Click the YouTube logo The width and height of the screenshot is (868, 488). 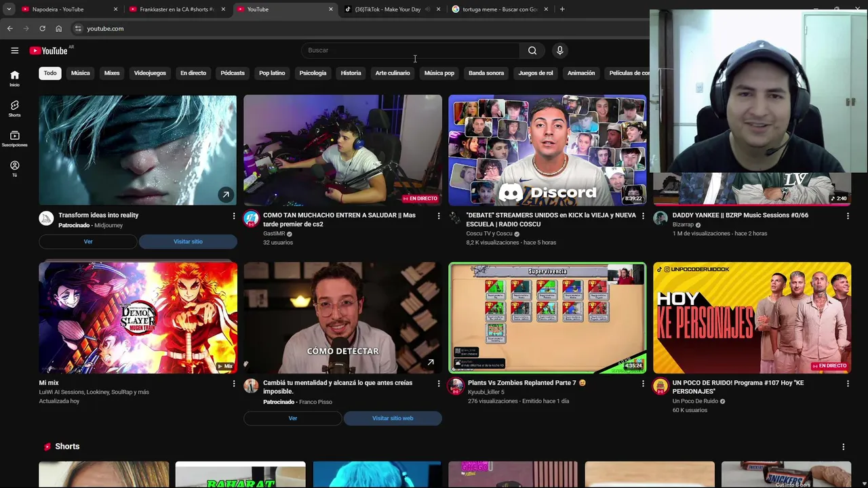tap(49, 50)
